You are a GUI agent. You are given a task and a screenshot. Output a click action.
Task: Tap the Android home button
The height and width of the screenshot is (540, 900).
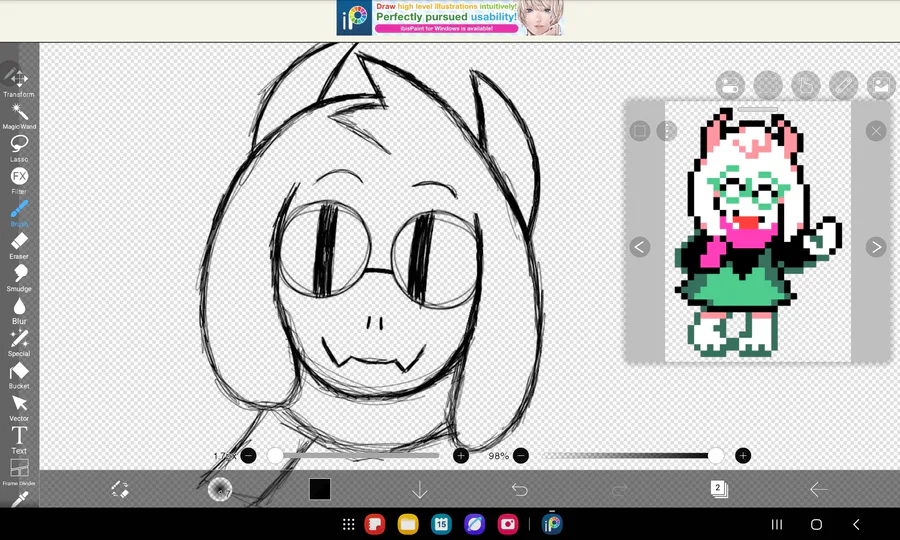pos(816,525)
